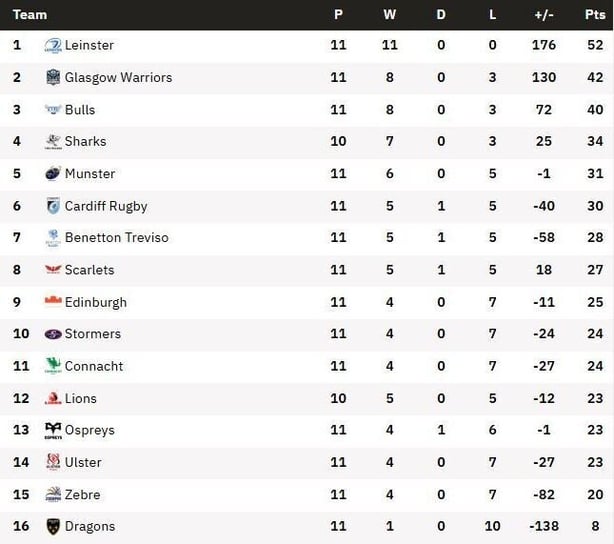Click the Leinster team logo
Screen dimensions: 614x544
click(x=53, y=45)
